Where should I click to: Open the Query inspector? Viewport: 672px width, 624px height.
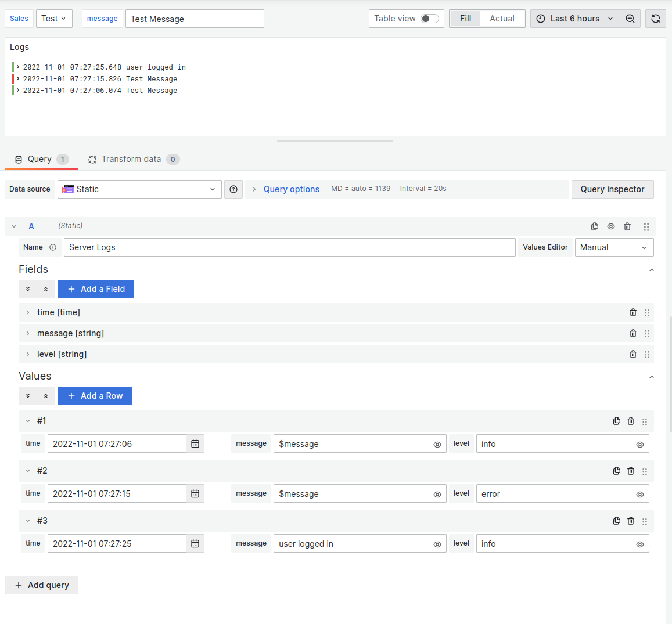coord(612,189)
